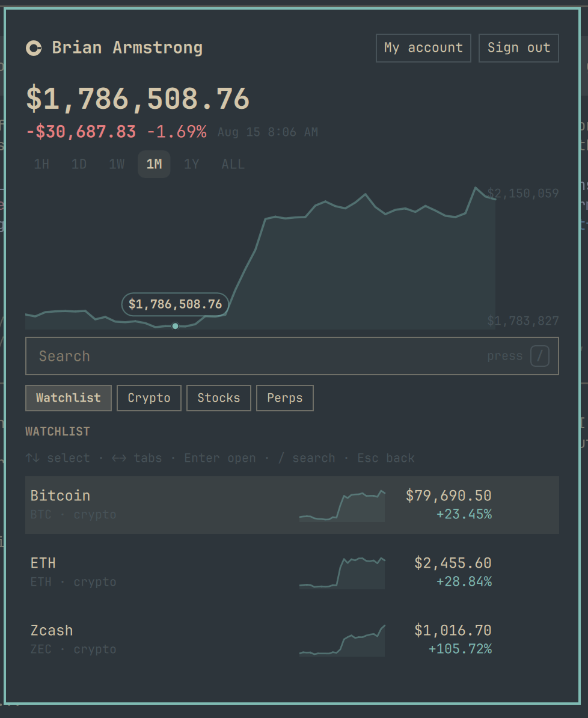Image resolution: width=588 pixels, height=718 pixels.
Task: Open the Bitcoin watchlist row
Action: (x=292, y=505)
